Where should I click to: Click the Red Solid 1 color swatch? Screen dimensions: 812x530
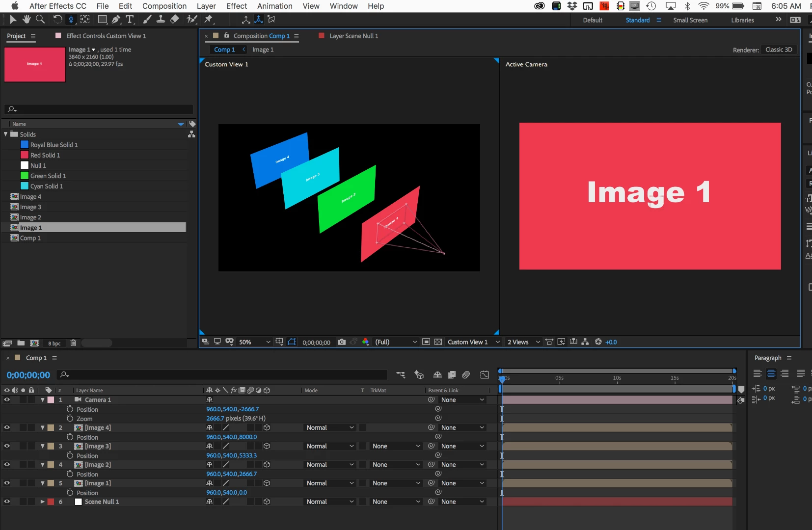(25, 155)
